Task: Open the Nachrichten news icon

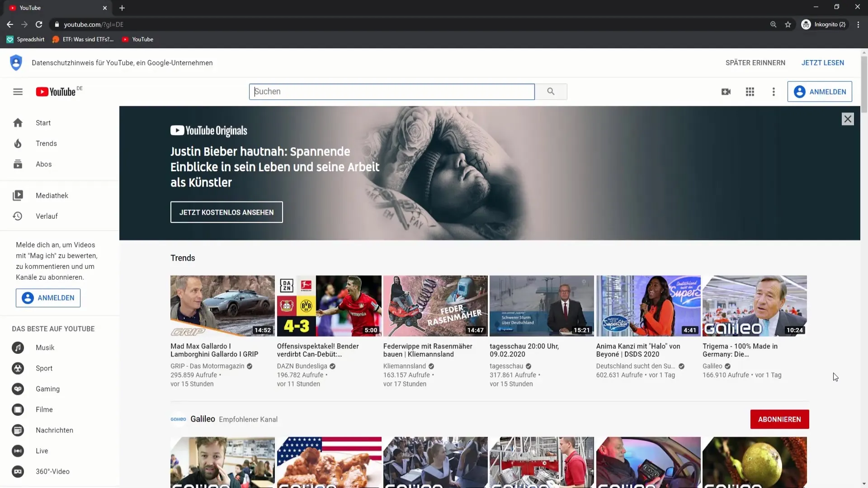Action: (x=18, y=431)
